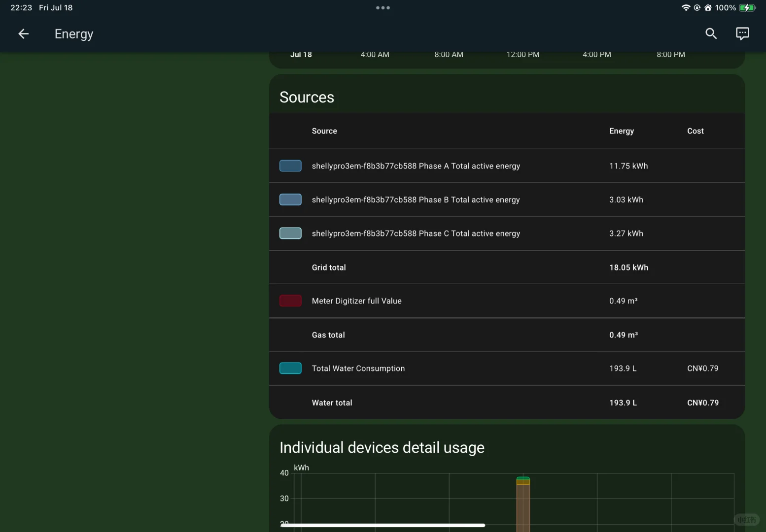This screenshot has width=766, height=532.
Task: Click the Water total label
Action: pos(332,403)
